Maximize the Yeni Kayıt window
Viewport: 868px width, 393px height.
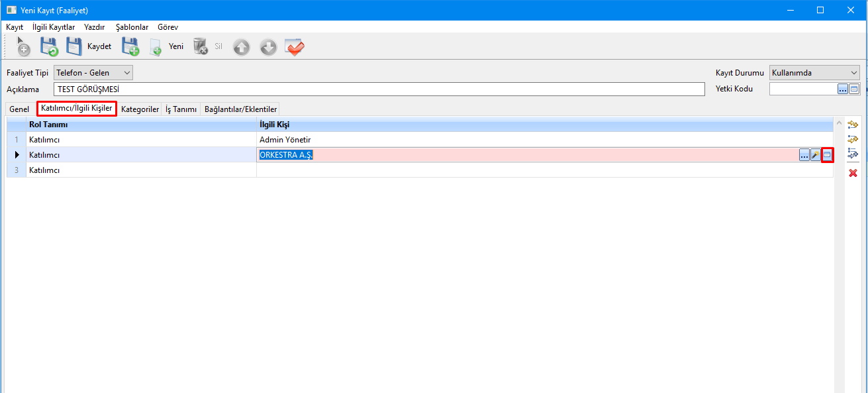(820, 10)
